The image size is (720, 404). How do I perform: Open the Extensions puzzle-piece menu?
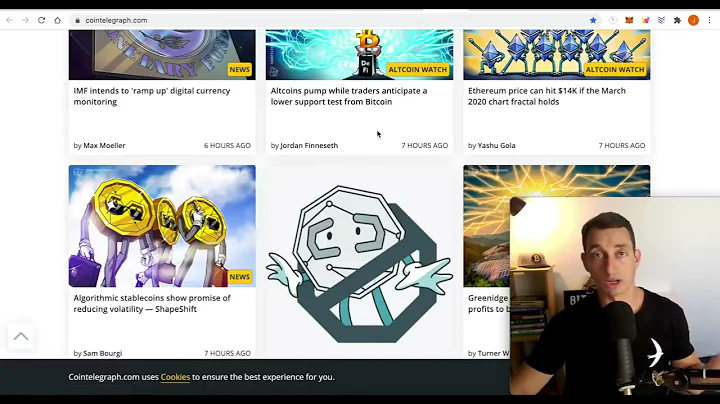pyautogui.click(x=677, y=20)
